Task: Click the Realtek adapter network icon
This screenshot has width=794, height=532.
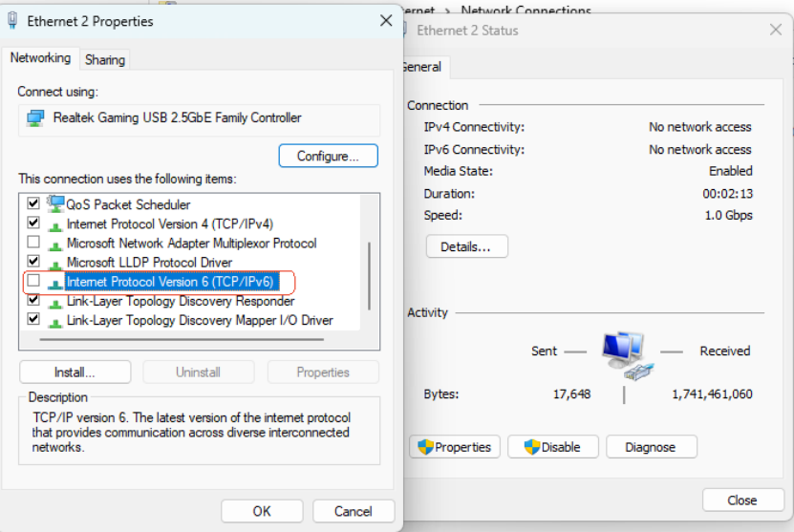Action: coord(35,118)
